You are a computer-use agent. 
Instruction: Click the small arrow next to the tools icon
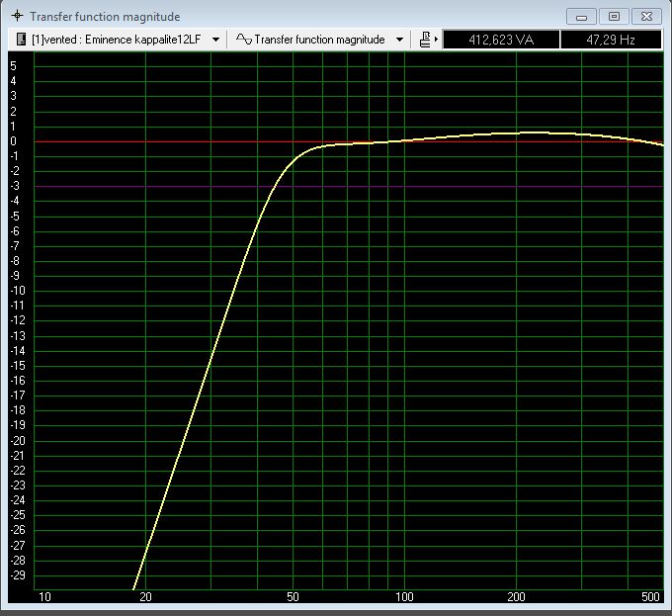pos(436,40)
